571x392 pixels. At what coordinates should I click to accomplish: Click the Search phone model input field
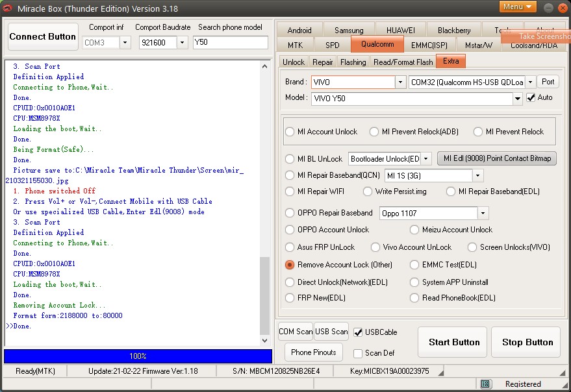pyautogui.click(x=231, y=42)
